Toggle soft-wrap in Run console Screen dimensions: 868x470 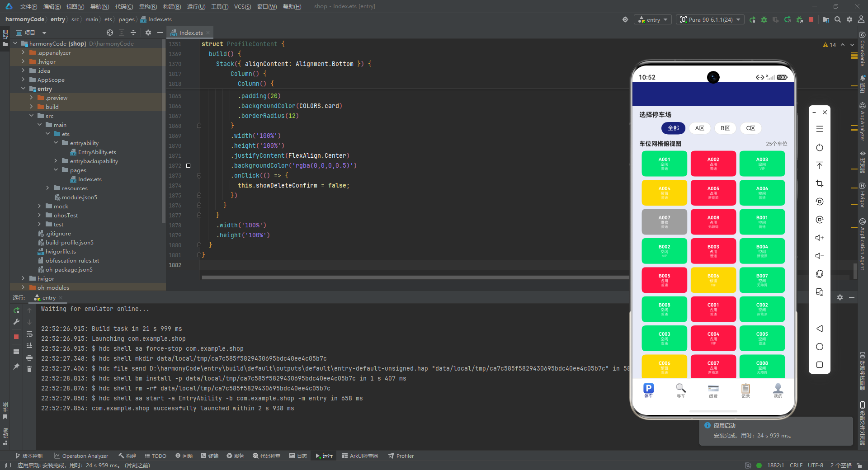click(29, 334)
